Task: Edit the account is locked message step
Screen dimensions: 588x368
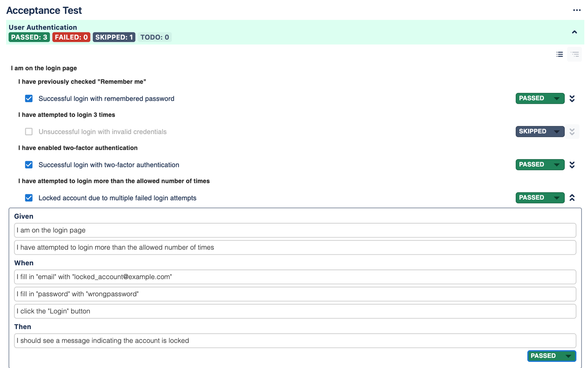Action: pyautogui.click(x=295, y=341)
